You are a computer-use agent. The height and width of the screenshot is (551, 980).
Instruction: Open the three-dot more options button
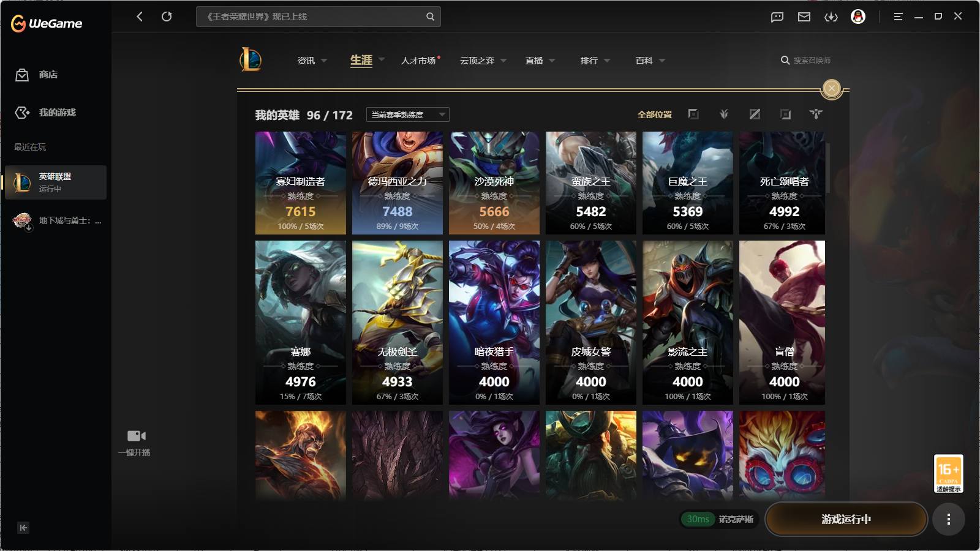tap(949, 519)
